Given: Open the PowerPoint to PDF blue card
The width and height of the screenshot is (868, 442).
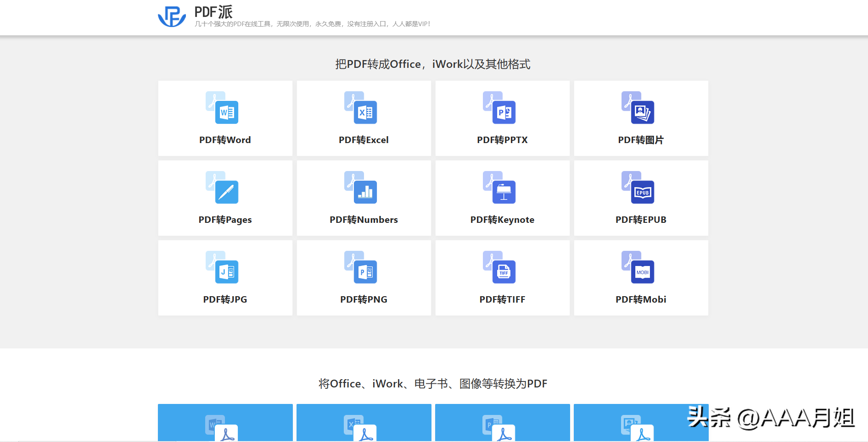Looking at the screenshot, I should pos(503,423).
